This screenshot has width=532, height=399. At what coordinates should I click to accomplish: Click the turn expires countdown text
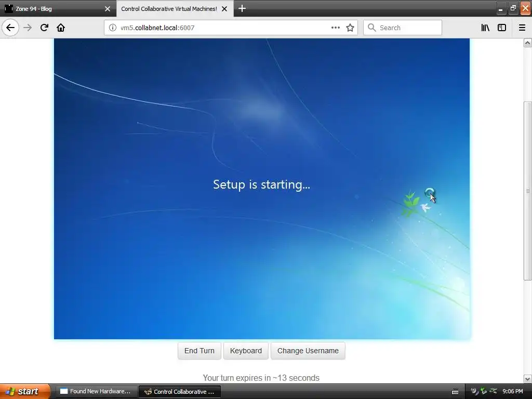(261, 378)
